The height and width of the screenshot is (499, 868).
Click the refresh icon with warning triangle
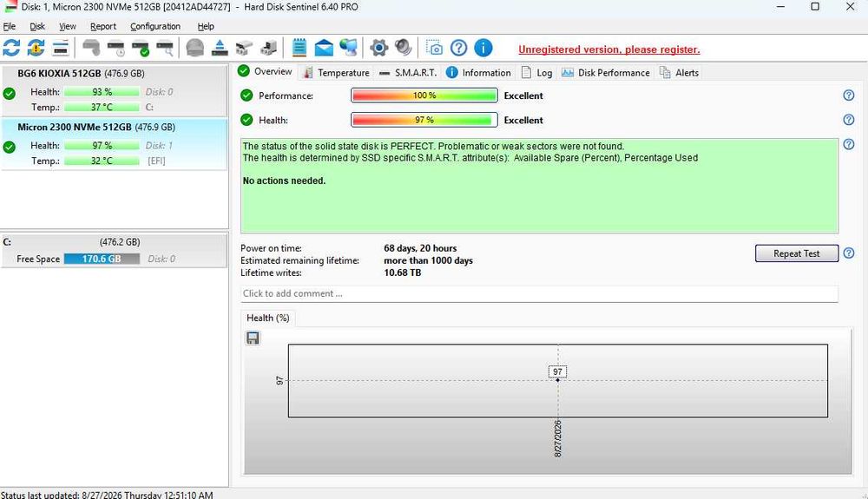(36, 48)
